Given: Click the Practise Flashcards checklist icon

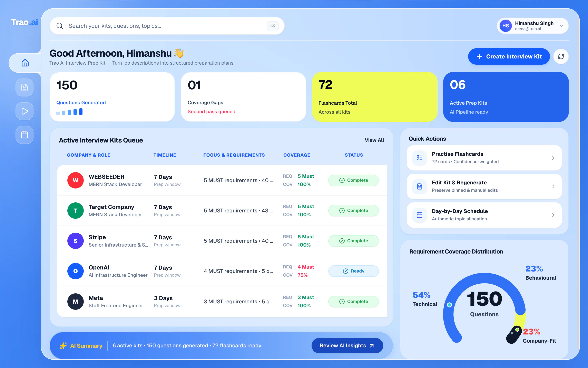Looking at the screenshot, I should pyautogui.click(x=419, y=158).
